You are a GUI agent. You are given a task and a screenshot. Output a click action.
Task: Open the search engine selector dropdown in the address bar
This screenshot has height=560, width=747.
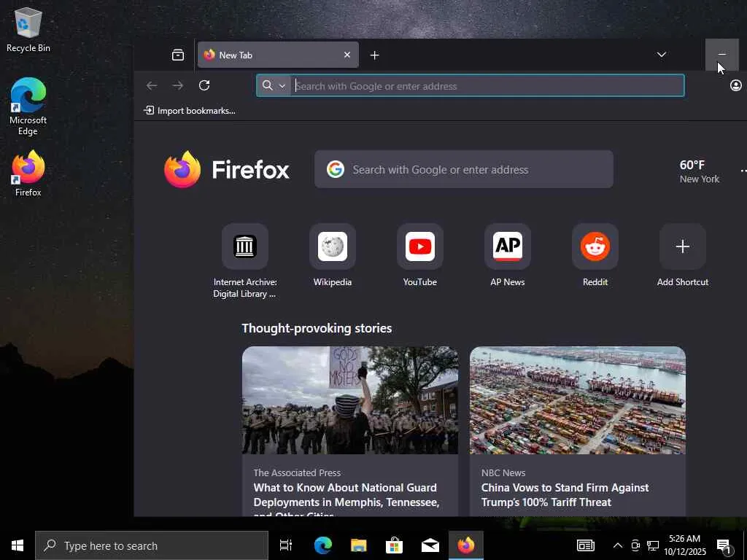[274, 86]
